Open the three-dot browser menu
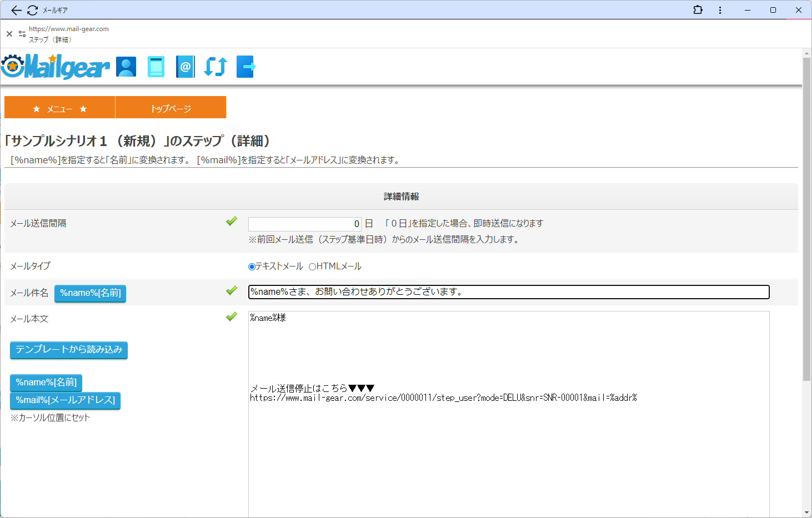 (720, 10)
